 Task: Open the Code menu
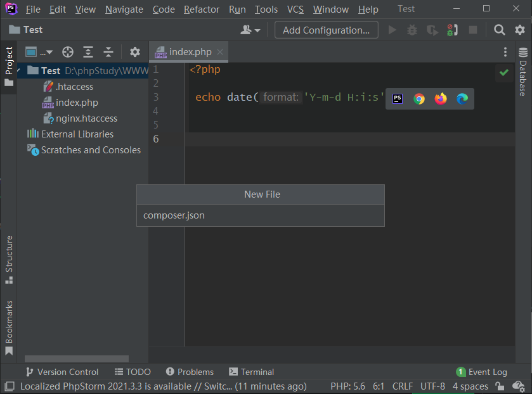(x=164, y=9)
